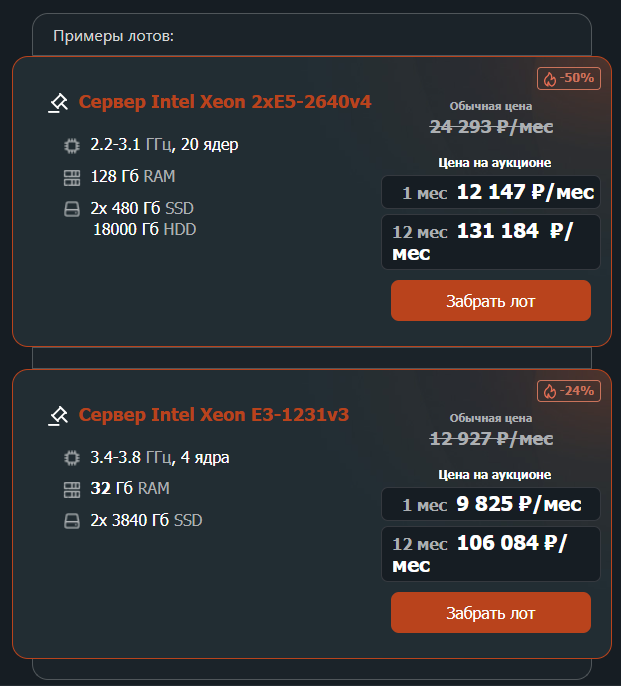Click the RAM icon next to 32 Гб
The image size is (621, 686).
[71, 489]
